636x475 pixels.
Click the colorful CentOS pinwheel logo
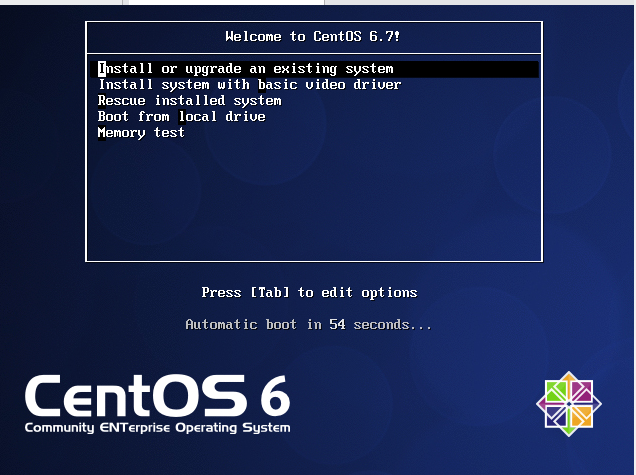pos(569,404)
